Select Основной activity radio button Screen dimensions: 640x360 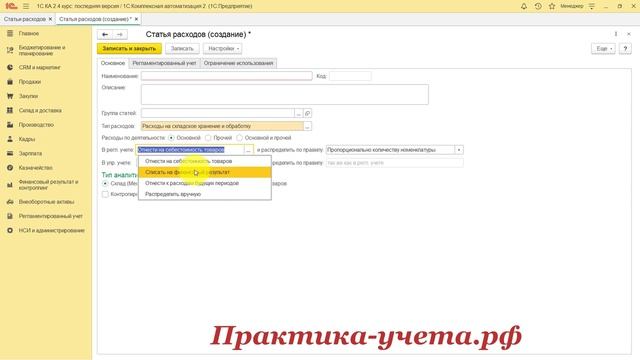(x=171, y=138)
